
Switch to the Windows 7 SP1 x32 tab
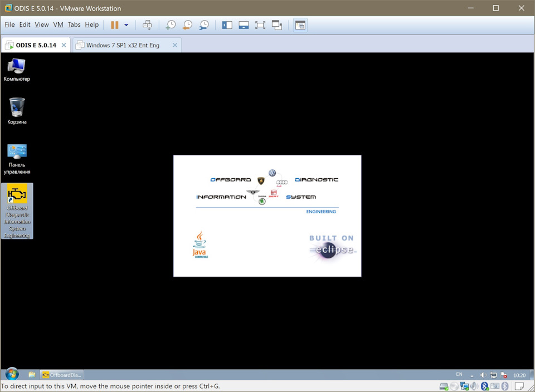[123, 45]
